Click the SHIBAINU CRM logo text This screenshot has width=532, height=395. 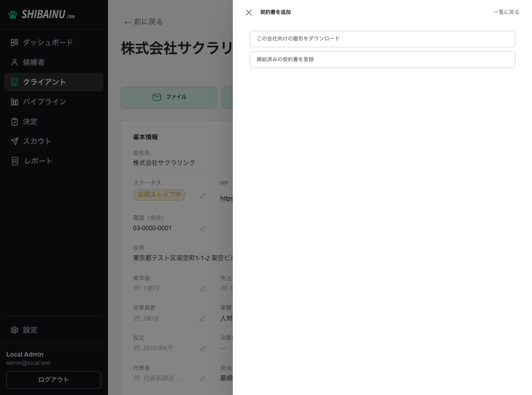[48, 15]
